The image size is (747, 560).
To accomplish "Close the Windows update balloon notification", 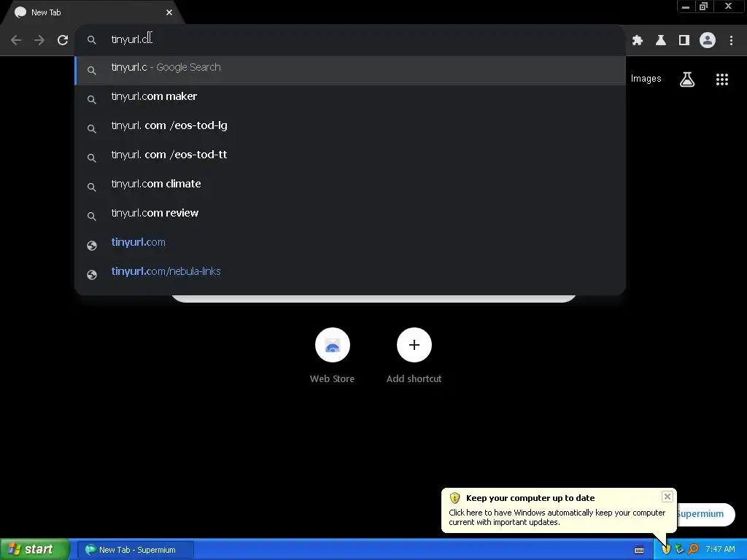I will (667, 497).
